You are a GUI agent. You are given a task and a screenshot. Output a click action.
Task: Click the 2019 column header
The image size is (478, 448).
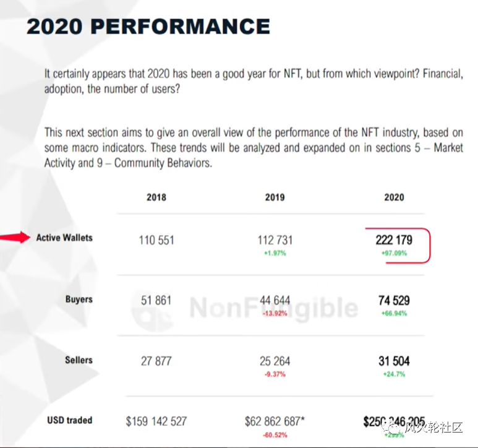coord(275,197)
